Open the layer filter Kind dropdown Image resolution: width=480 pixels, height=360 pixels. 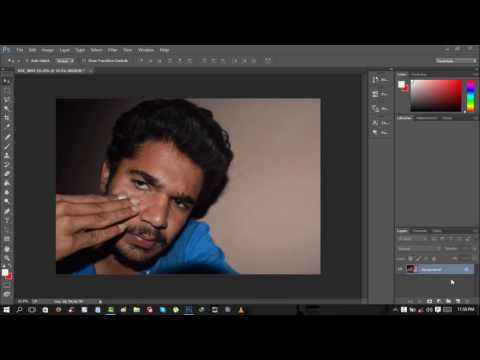(x=412, y=239)
